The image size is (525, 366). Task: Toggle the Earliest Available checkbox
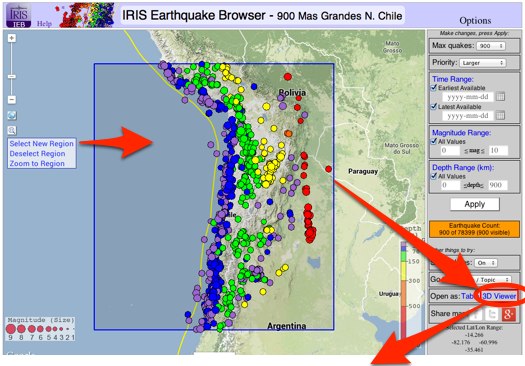(x=434, y=88)
